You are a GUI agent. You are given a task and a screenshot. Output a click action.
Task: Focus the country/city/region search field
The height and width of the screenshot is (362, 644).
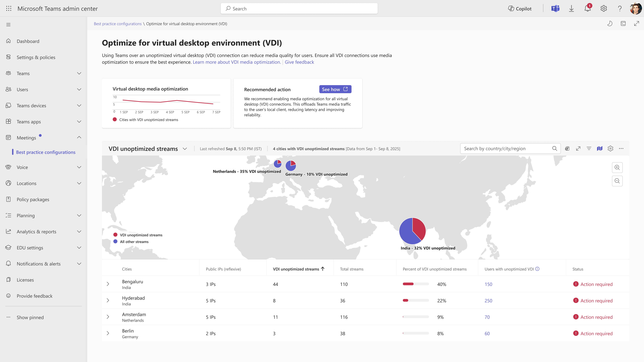(x=506, y=149)
